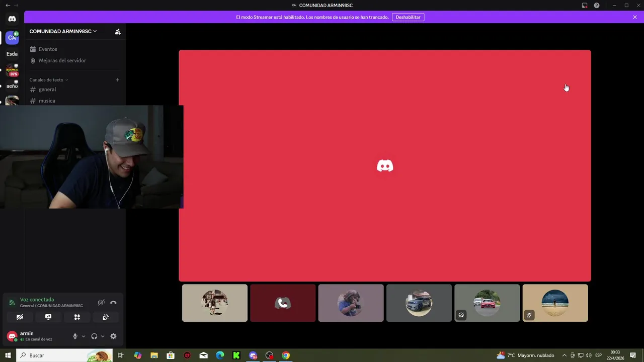The image size is (644, 362).
Task: Open user settings gear
Action: [x=113, y=336]
